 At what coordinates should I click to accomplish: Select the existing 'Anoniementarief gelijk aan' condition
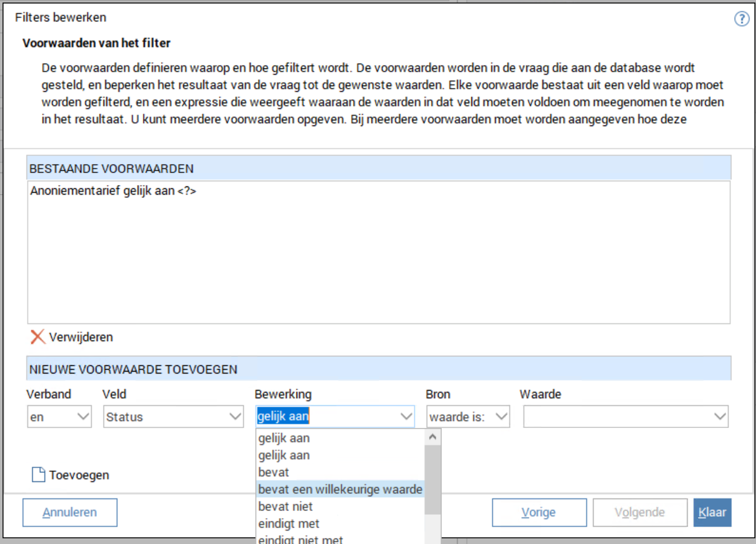pyautogui.click(x=113, y=190)
